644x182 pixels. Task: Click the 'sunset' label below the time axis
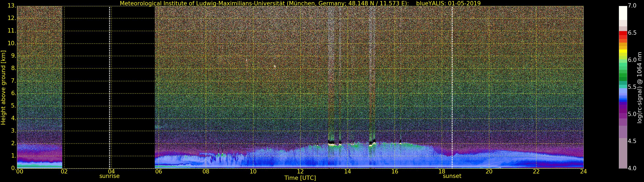[452, 176]
